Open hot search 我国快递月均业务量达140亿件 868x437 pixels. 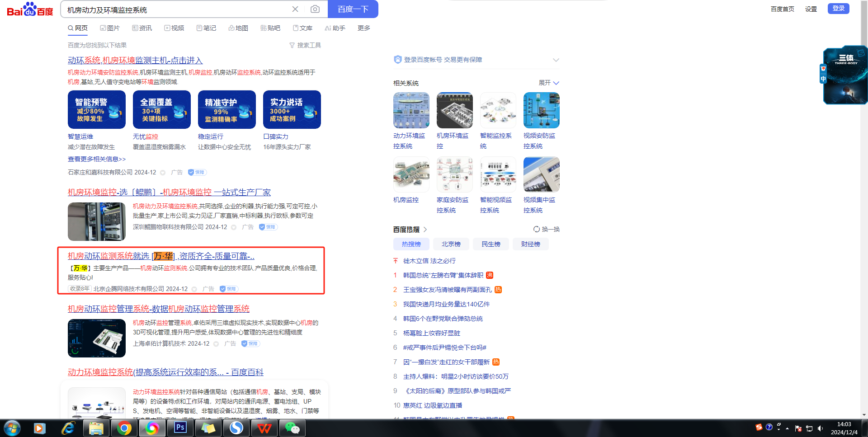click(x=447, y=304)
